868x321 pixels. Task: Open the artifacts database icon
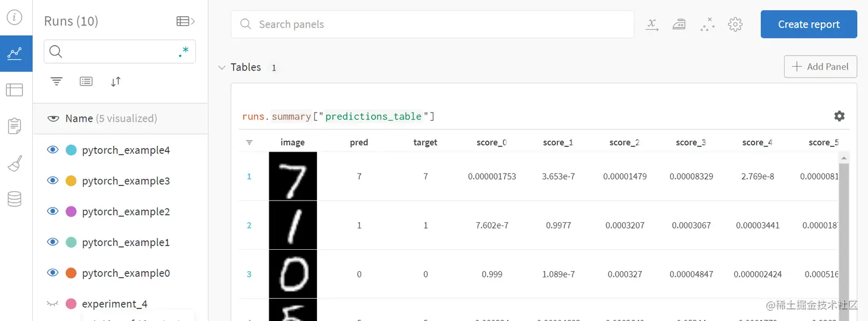tap(14, 199)
